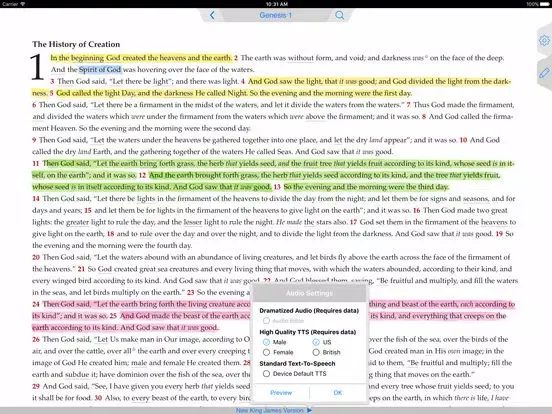Click the selected phrase 'Spirit of God'
The image size is (552, 414).
(100, 69)
